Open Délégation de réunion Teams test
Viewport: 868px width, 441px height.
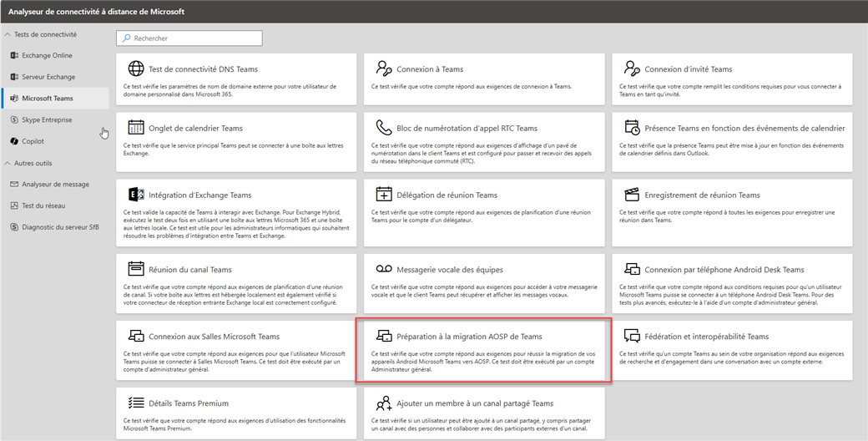pyautogui.click(x=484, y=213)
